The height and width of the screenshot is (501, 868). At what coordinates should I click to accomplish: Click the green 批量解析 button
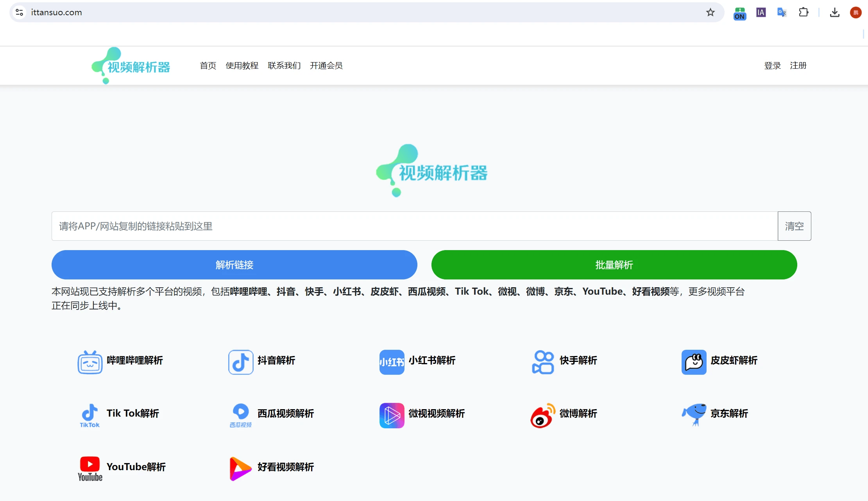614,265
